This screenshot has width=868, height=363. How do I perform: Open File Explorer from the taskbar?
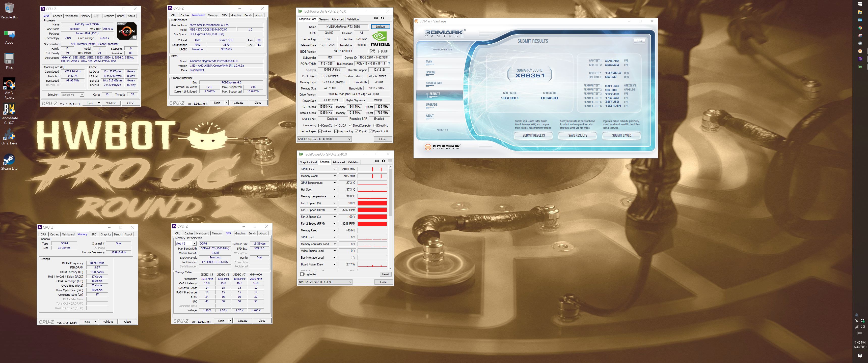pos(860,12)
